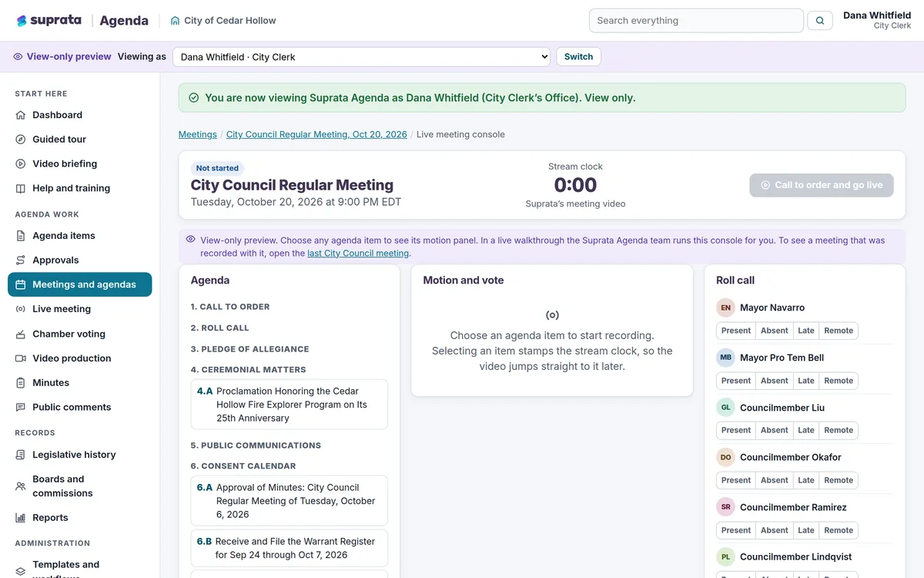Viewport: 924px width, 578px height.
Task: Open the Meetings breadcrumb link
Action: point(198,134)
